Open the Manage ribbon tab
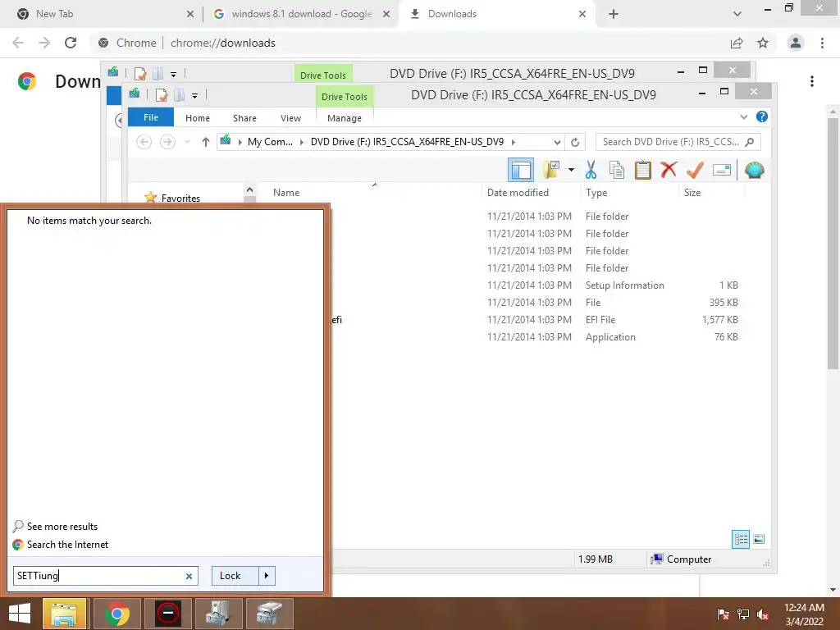The width and height of the screenshot is (840, 630). [345, 118]
